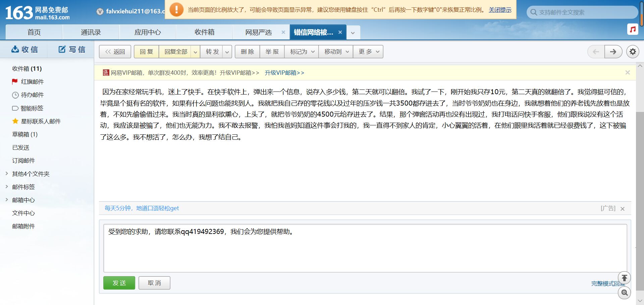Click the settings gear icon
Screen dimensions: 644x305
pos(633,52)
